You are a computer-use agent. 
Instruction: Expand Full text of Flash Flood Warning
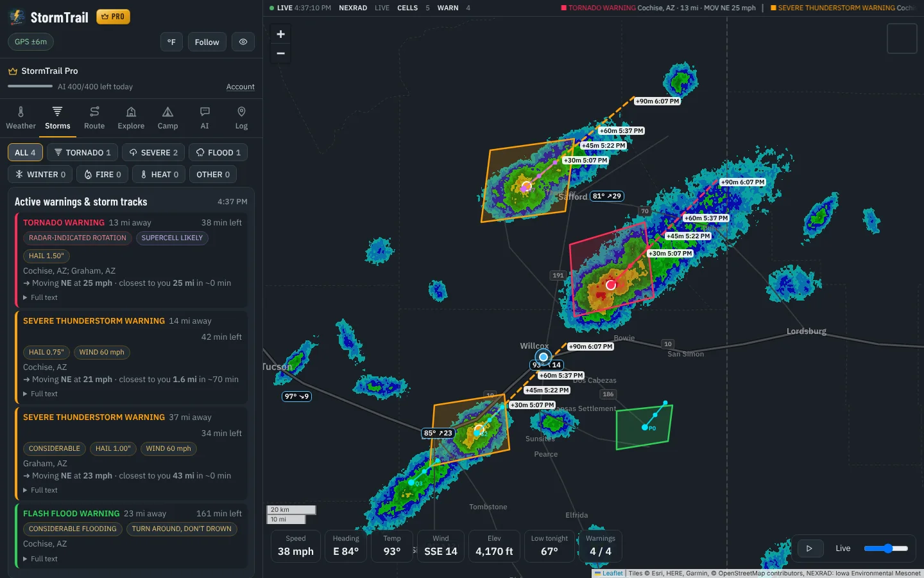coord(40,559)
